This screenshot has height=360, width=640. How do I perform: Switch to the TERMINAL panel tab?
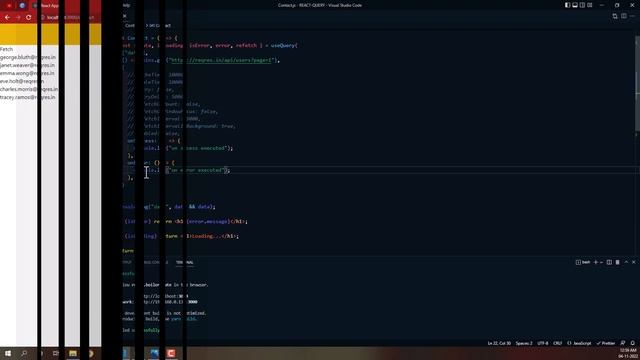pyautogui.click(x=184, y=262)
